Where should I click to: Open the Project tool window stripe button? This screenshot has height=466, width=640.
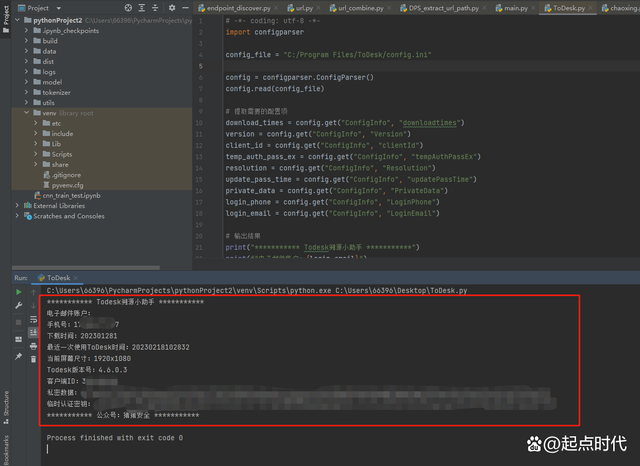pyautogui.click(x=6, y=19)
